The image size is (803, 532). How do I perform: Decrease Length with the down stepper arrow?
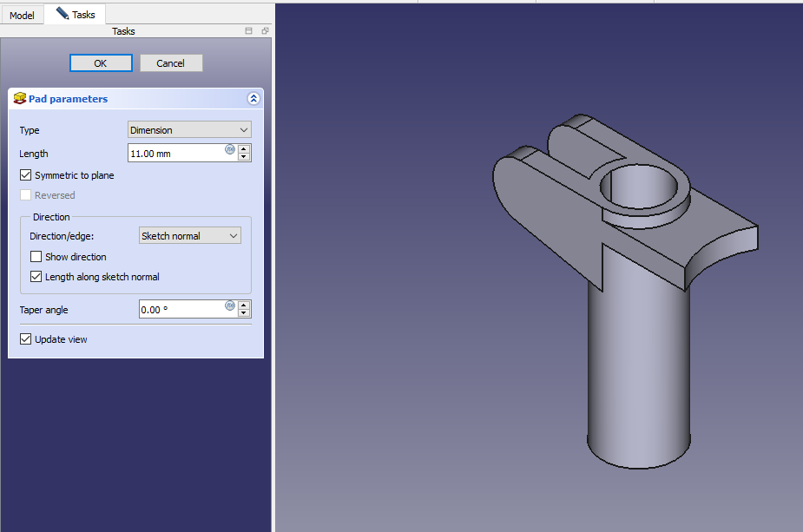(244, 158)
